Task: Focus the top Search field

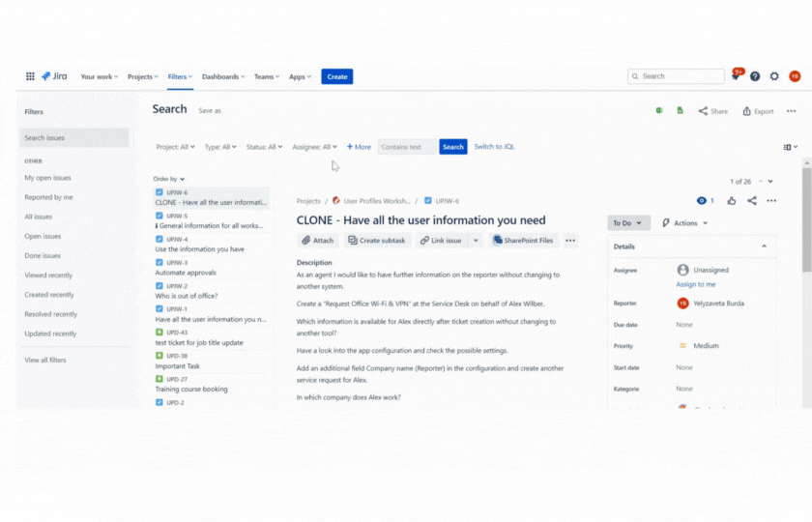Action: coord(676,76)
